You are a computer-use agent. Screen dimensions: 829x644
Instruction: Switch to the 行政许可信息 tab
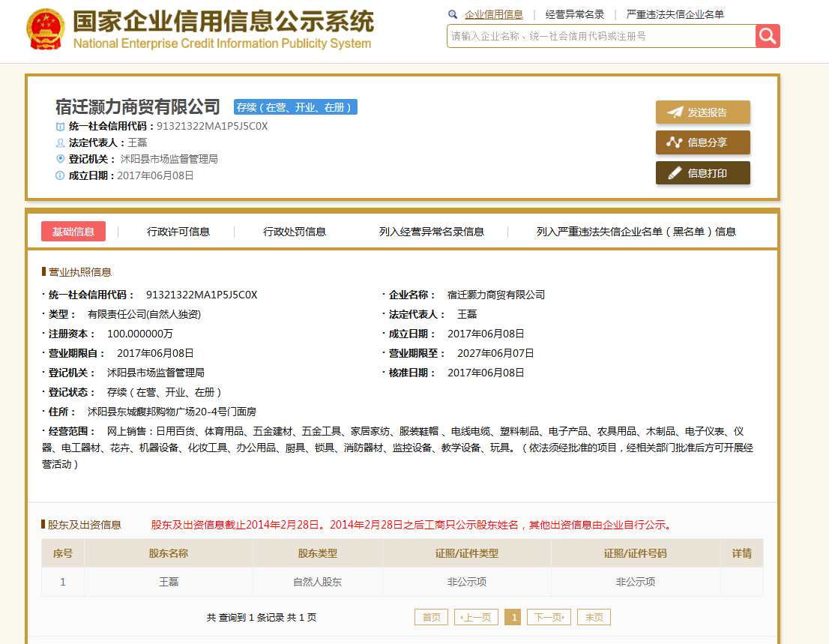[178, 232]
